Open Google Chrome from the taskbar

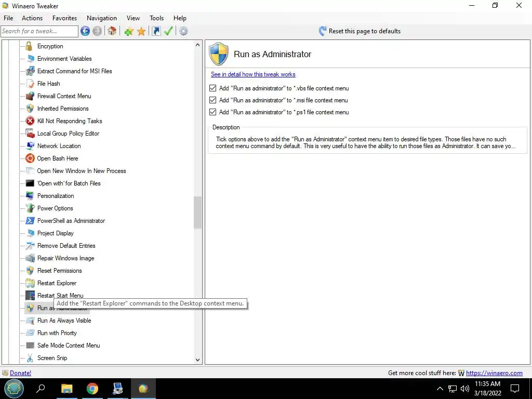click(x=92, y=389)
